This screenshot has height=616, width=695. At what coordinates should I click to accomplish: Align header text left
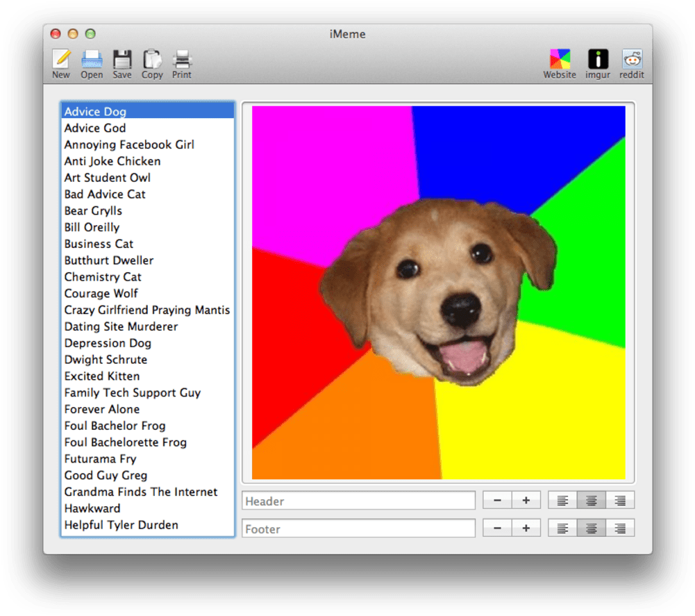562,500
